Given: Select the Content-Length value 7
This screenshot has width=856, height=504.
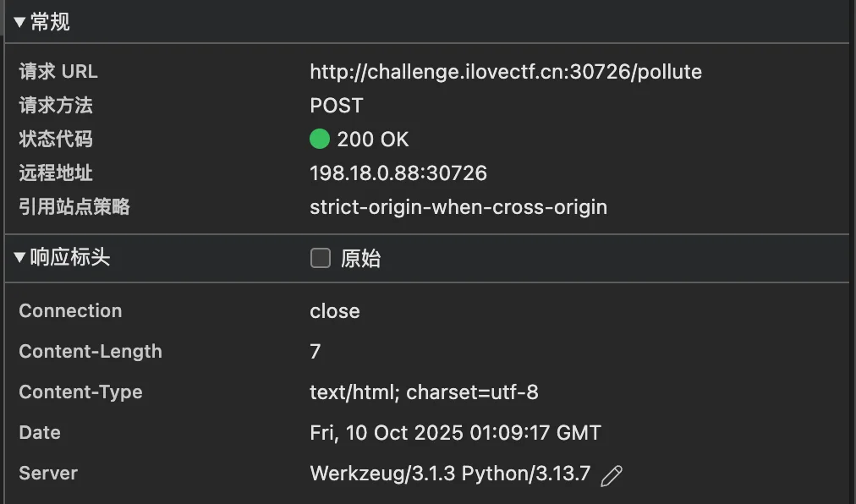Looking at the screenshot, I should [316, 352].
